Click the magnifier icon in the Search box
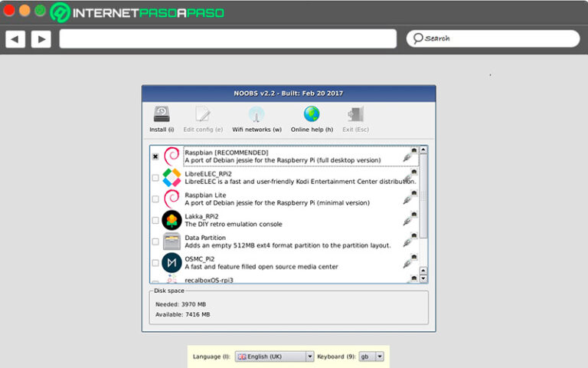The height and width of the screenshot is (368, 588). [x=418, y=38]
